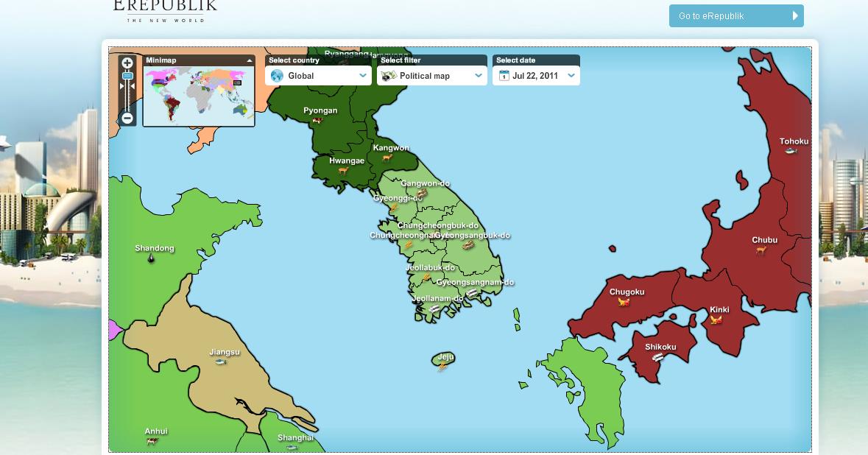
Task: Click the cattle resource icon under Pyongan
Action: (317, 120)
